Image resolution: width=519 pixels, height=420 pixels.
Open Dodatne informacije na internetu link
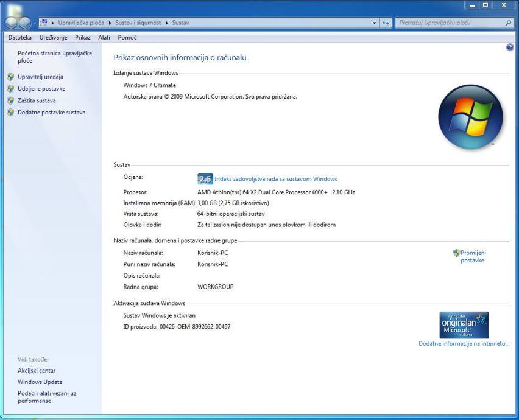coord(464,343)
